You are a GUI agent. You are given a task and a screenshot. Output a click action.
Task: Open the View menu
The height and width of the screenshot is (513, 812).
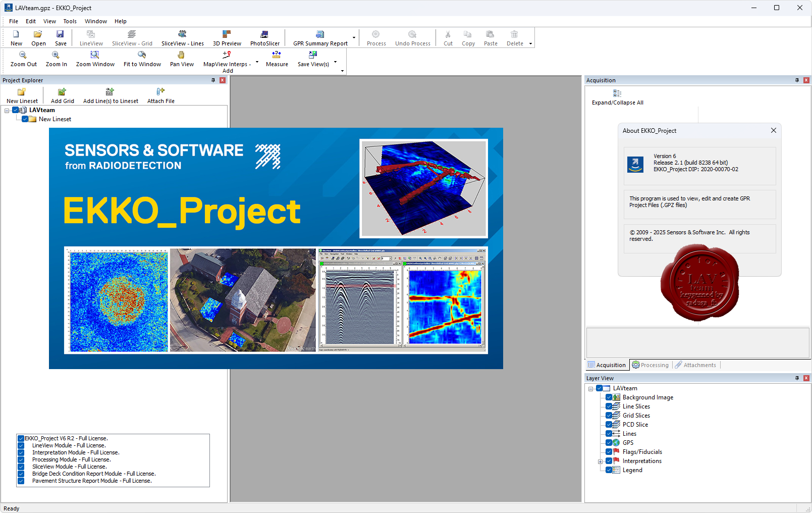pos(49,21)
